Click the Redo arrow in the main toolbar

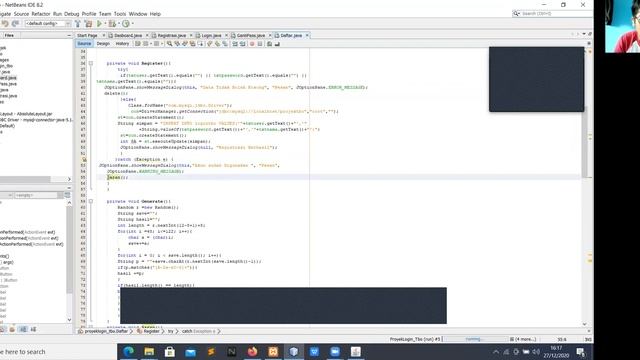16,24
